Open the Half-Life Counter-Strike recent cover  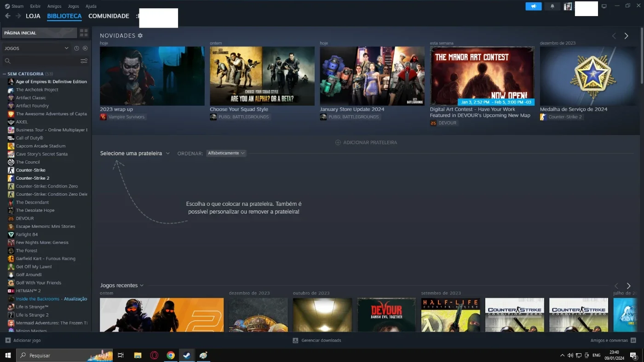tap(450, 315)
